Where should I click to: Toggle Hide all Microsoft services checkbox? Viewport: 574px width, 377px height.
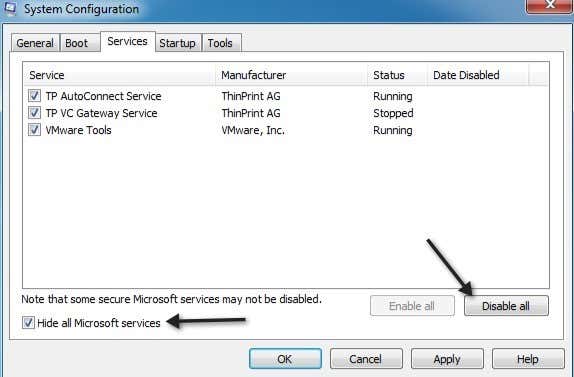(x=28, y=323)
